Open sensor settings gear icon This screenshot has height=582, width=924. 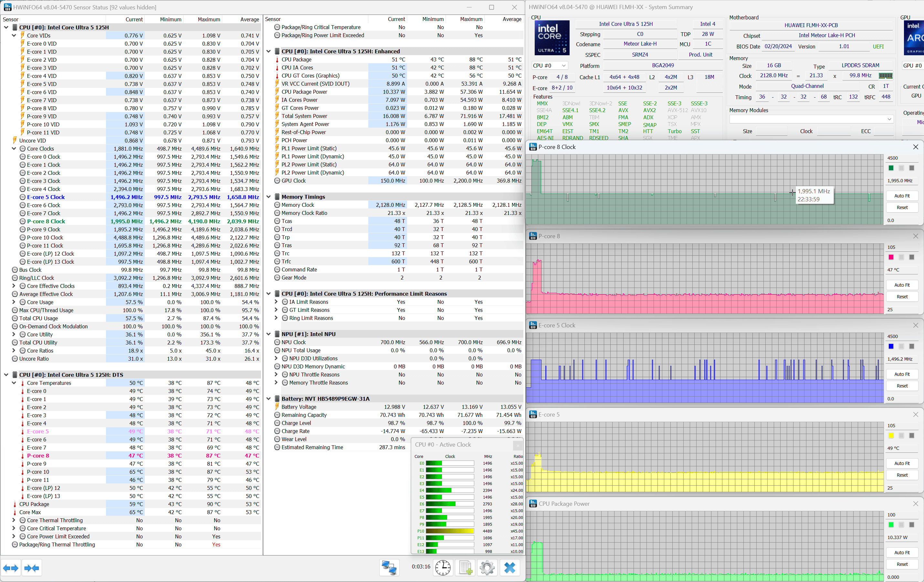(x=487, y=567)
